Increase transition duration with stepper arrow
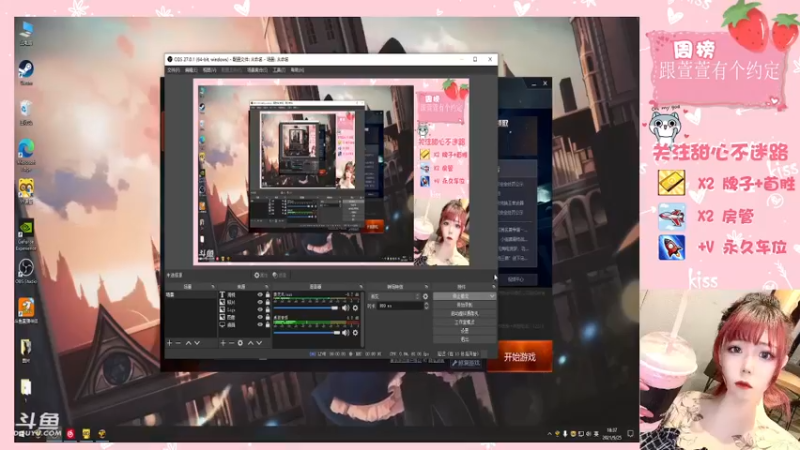The height and width of the screenshot is (450, 800). coord(427,304)
